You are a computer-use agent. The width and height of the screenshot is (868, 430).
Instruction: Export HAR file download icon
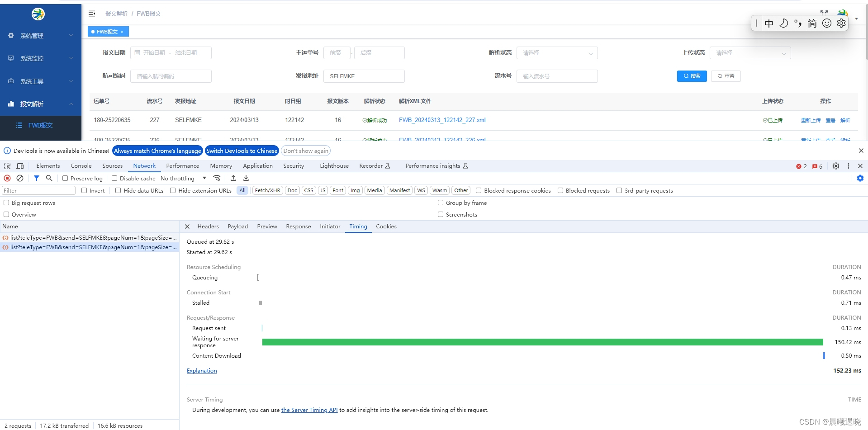[x=246, y=178]
